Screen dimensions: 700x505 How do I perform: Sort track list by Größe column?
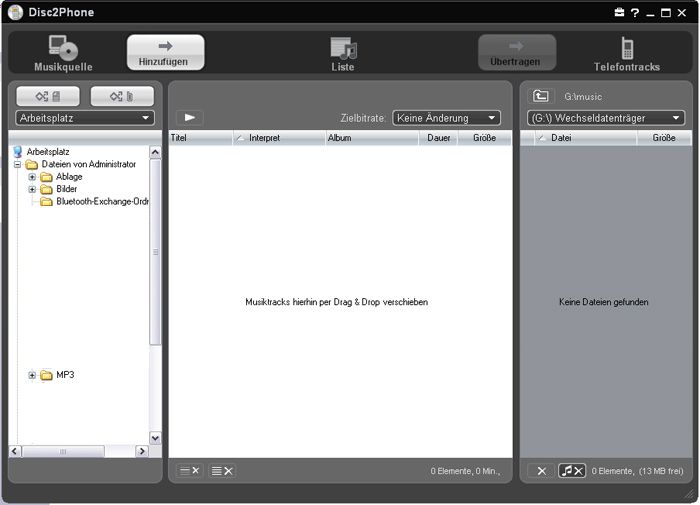click(x=485, y=138)
